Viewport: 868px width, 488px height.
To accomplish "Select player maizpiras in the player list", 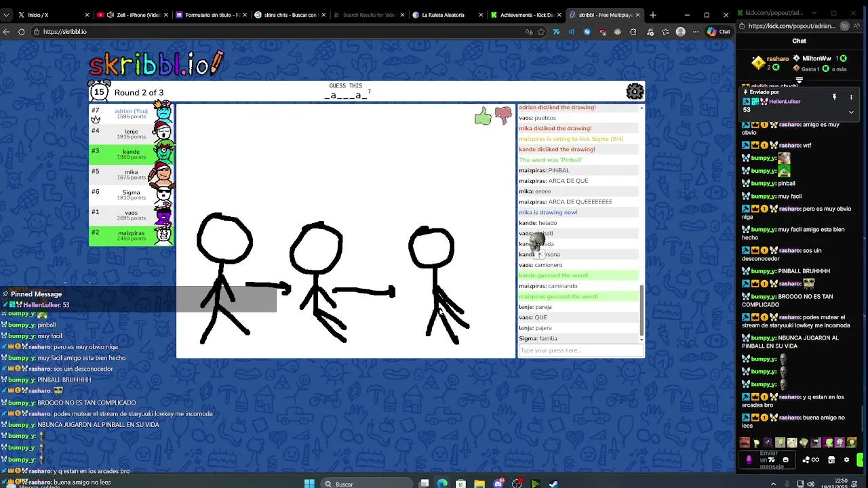I will (131, 235).
